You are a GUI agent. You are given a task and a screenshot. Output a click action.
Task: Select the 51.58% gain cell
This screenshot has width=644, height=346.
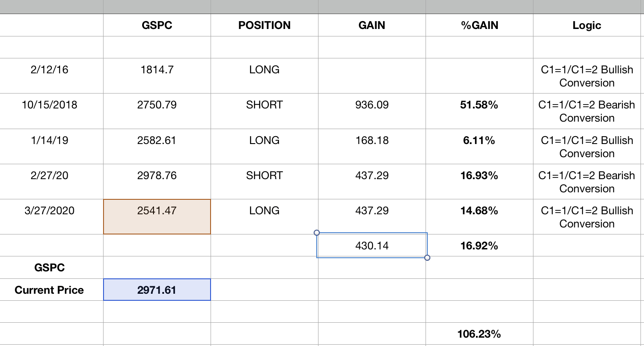(x=479, y=105)
